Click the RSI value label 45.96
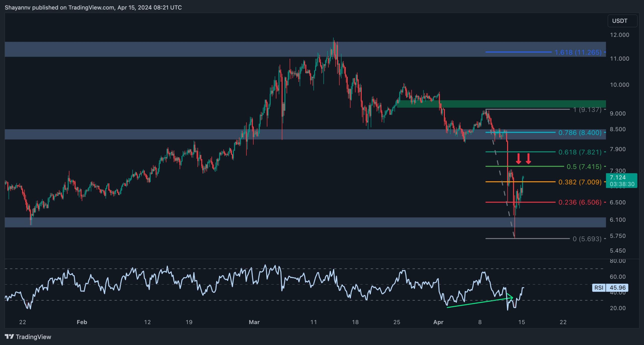 pyautogui.click(x=617, y=287)
